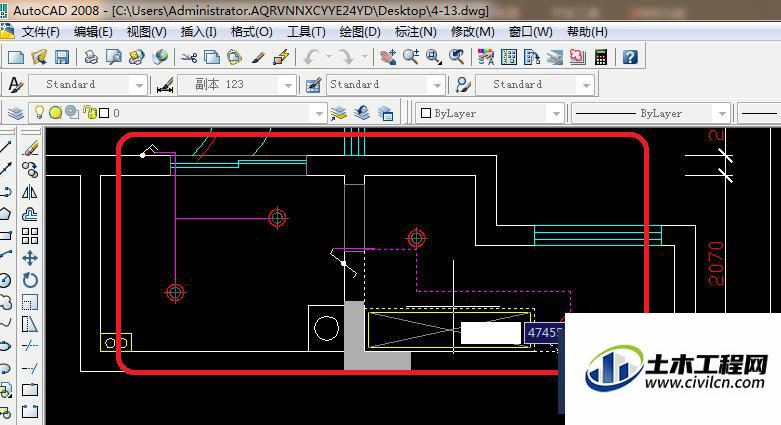The height and width of the screenshot is (425, 781).
Task: Expand the linetype ByLayer dropdown
Action: pos(722,114)
